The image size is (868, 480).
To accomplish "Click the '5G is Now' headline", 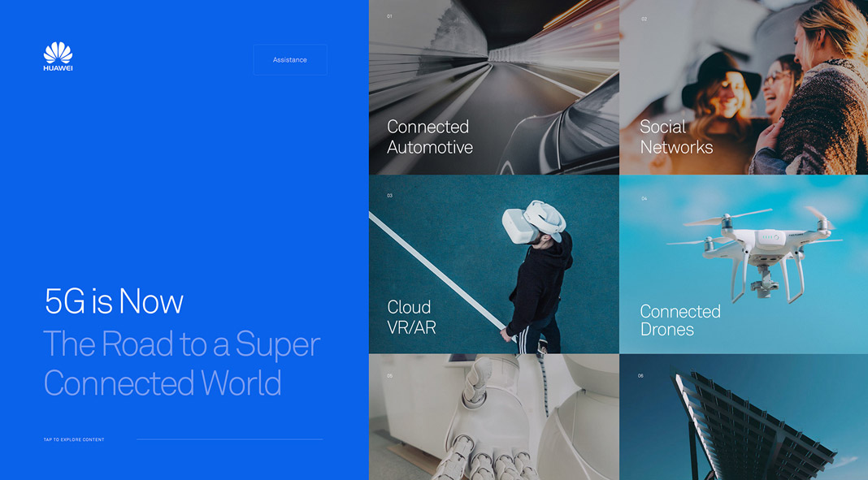I will pyautogui.click(x=114, y=302).
